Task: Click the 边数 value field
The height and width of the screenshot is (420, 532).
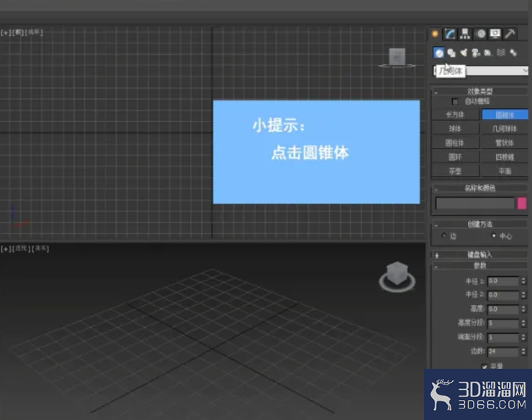Action: click(x=503, y=351)
